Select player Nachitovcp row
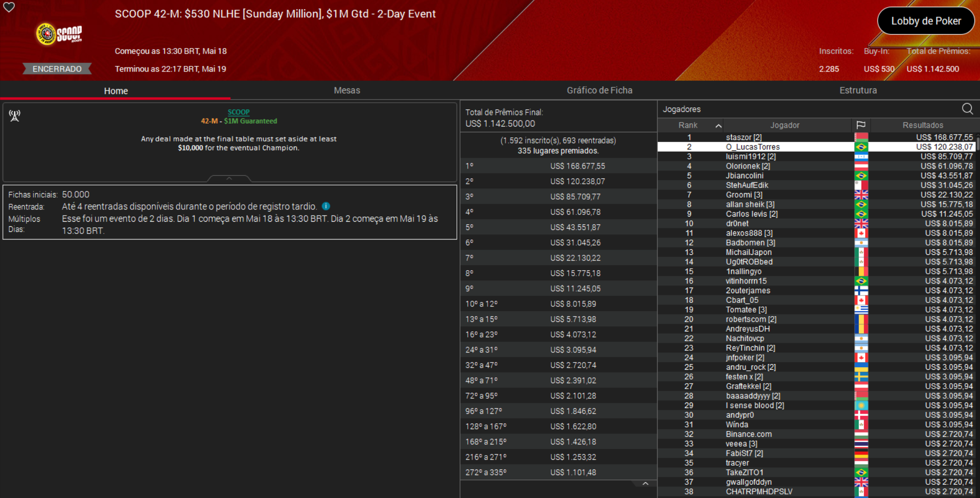 point(816,339)
